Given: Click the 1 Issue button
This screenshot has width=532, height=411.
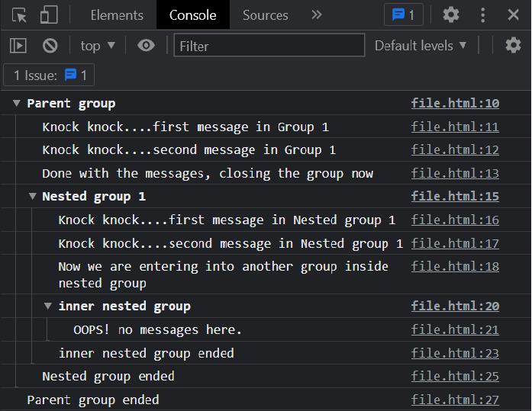Looking at the screenshot, I should point(50,75).
